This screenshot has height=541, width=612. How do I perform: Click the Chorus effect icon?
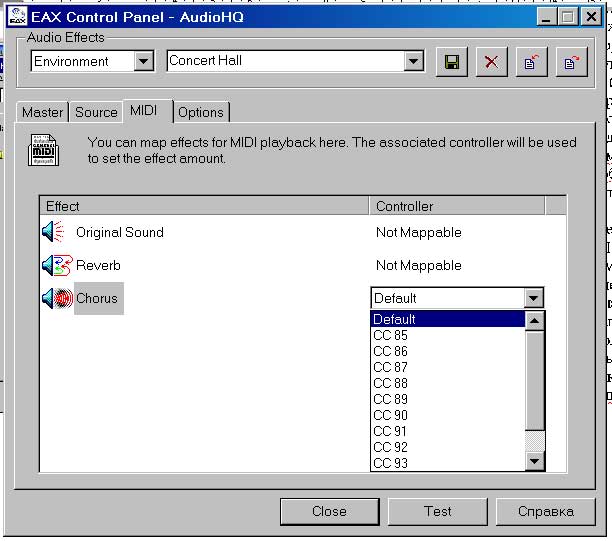56,298
